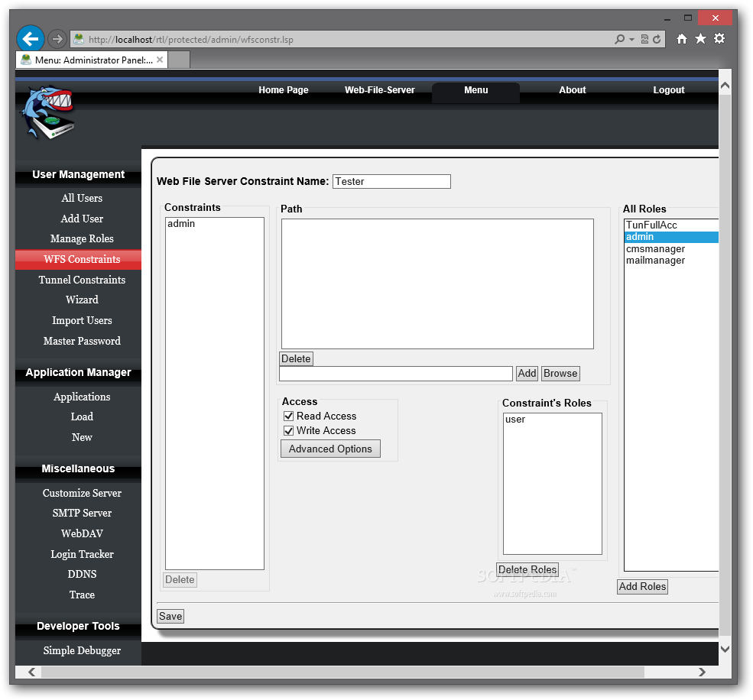Click Delete under the Constraints list
The height and width of the screenshot is (700, 753).
(180, 579)
